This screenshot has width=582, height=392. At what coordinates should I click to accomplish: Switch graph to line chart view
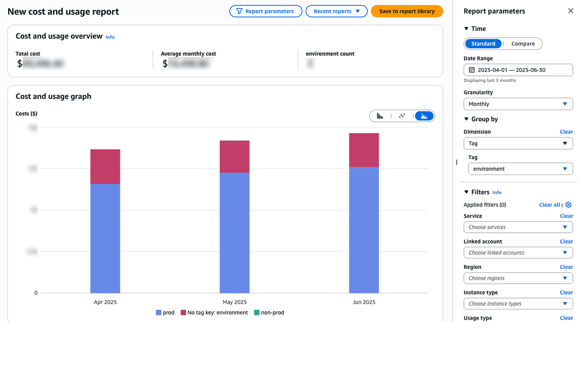402,116
